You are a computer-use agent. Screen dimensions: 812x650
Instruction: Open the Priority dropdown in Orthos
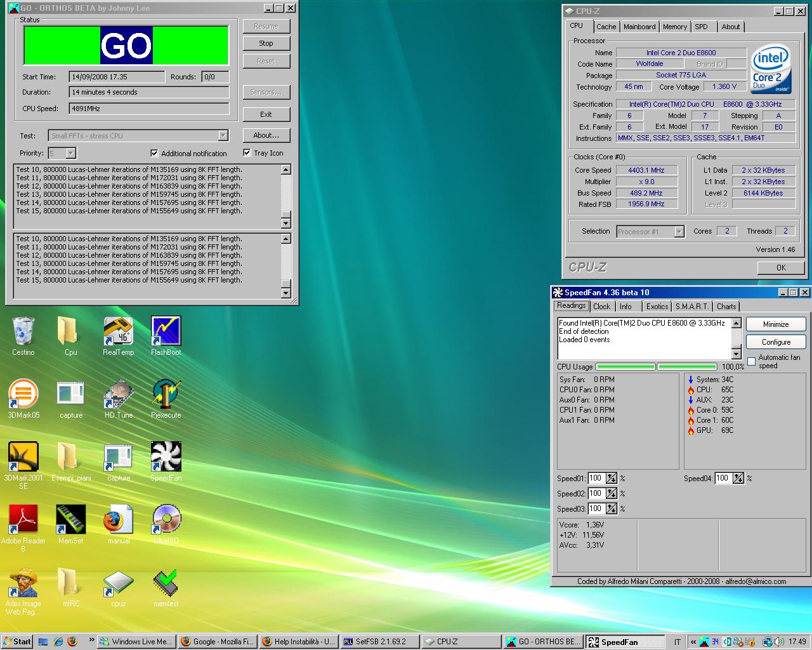[70, 153]
